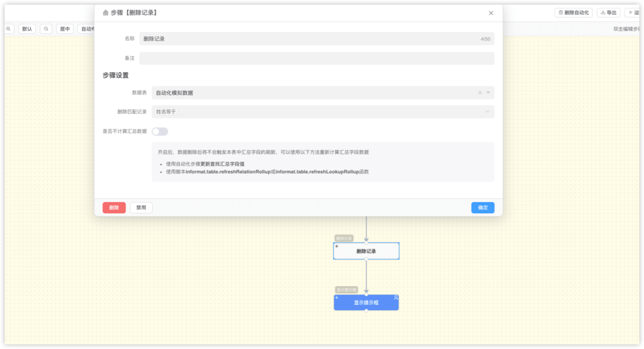The height and width of the screenshot is (349, 644).
Task: Click the 默认 zoom toolbar button
Action: click(27, 29)
